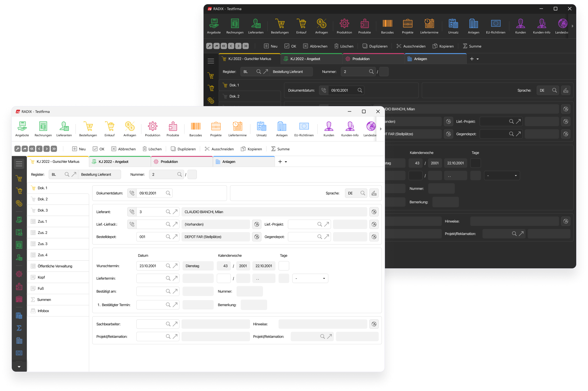This screenshot has height=391, width=588.
Task: Expand the bottom arrow of the light sidebar
Action: pyautogui.click(x=19, y=366)
